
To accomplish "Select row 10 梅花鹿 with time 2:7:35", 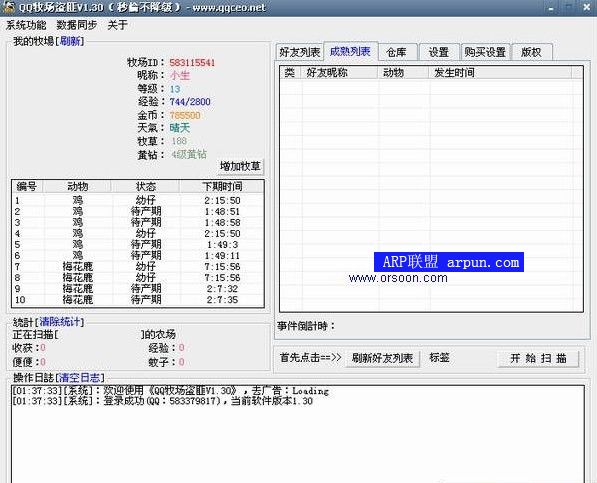I will pyautogui.click(x=138, y=300).
